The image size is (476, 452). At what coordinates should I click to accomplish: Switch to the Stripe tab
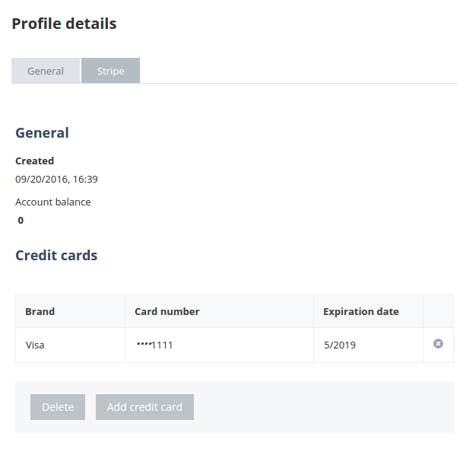tap(110, 71)
